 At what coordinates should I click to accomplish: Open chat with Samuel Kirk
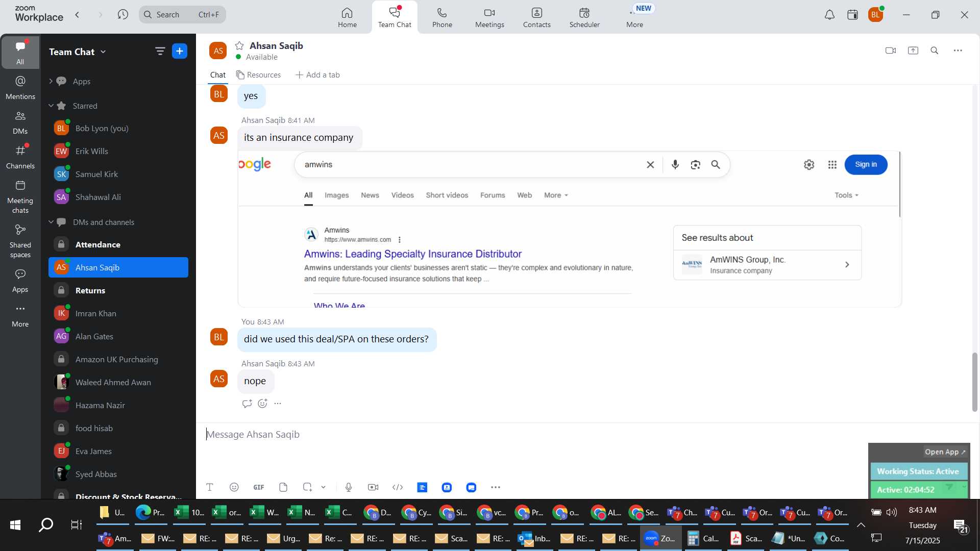(118, 174)
